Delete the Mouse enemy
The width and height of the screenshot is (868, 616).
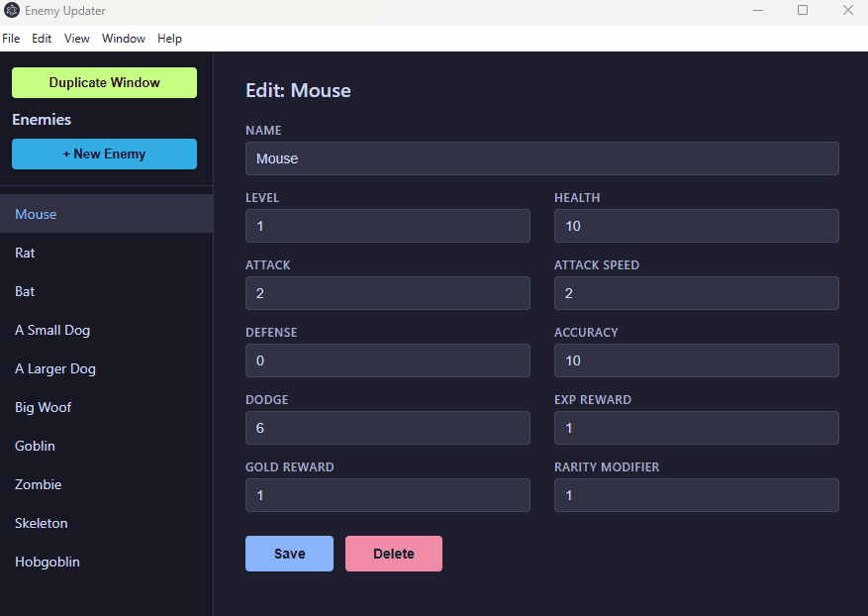(x=393, y=554)
